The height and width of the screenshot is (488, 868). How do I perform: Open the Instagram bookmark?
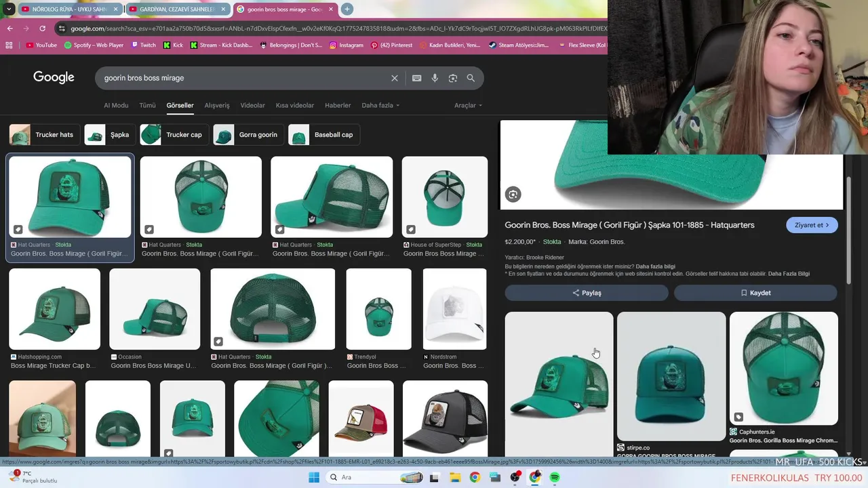tap(347, 45)
